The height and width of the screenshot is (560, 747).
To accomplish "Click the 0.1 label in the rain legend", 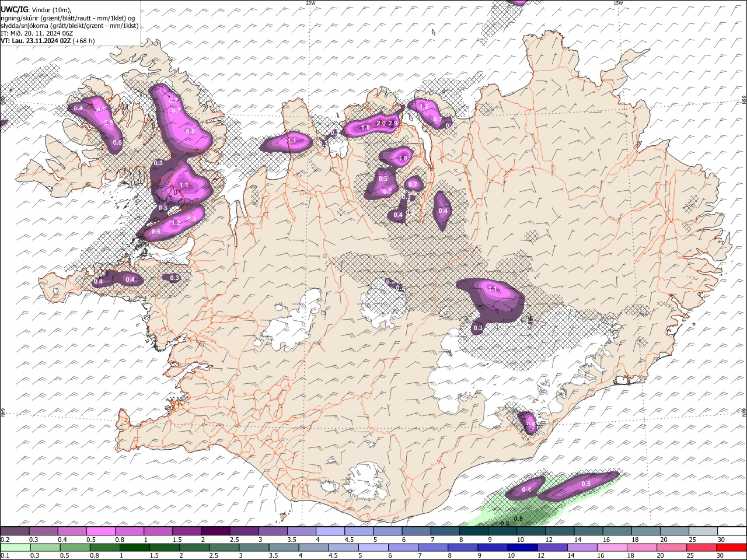I will (5, 555).
